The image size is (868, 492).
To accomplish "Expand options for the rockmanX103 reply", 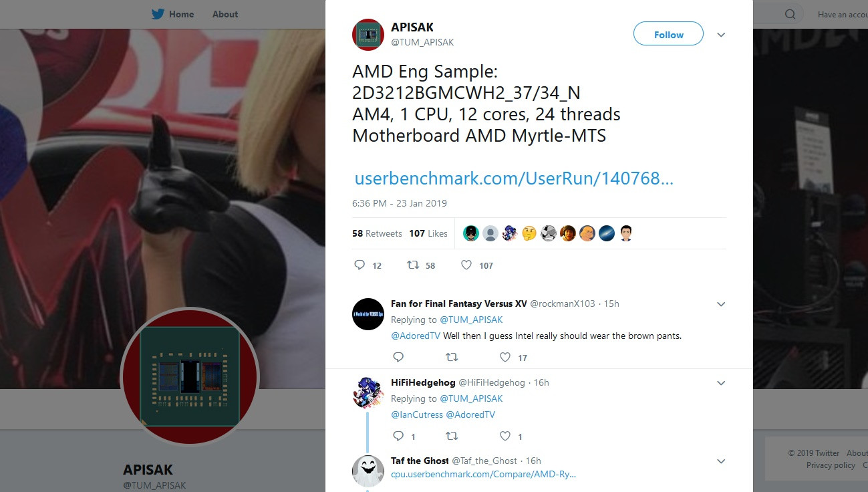I will click(x=721, y=304).
